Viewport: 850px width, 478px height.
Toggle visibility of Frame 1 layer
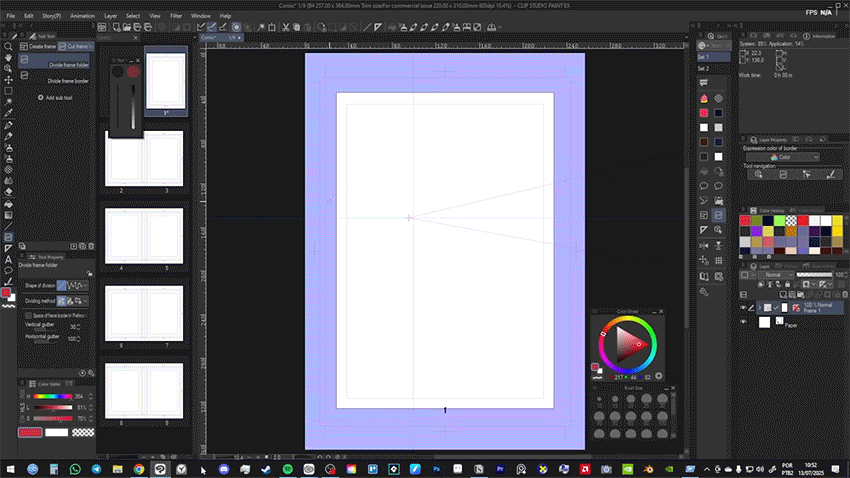click(x=744, y=307)
